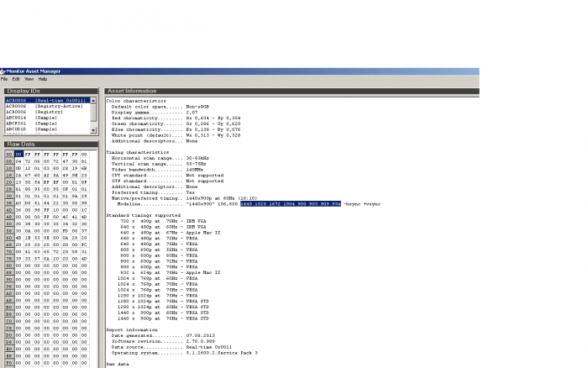The height and width of the screenshot is (368, 588).
Task: Click the Color characteristics heading
Action: (x=136, y=101)
